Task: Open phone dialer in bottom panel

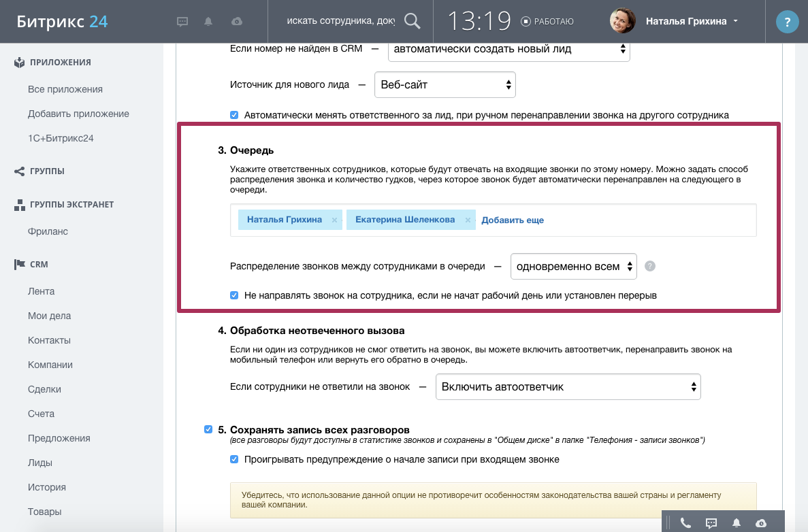Action: 685,523
